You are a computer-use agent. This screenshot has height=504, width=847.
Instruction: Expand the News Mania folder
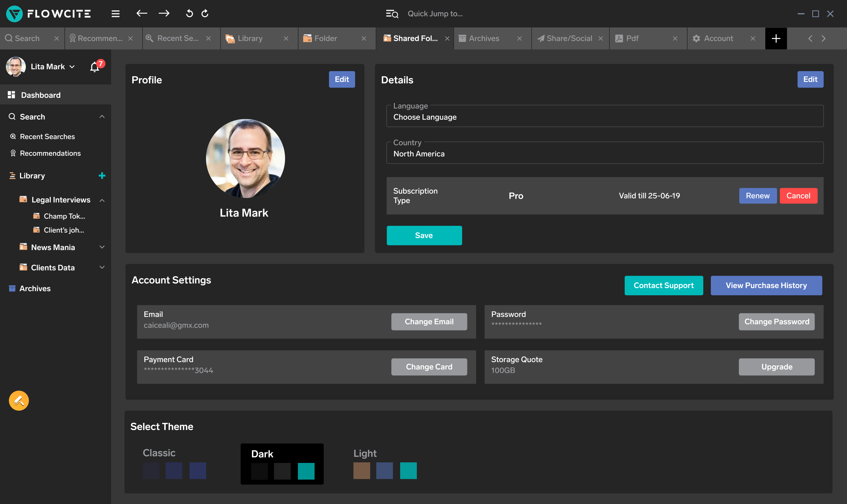[102, 247]
